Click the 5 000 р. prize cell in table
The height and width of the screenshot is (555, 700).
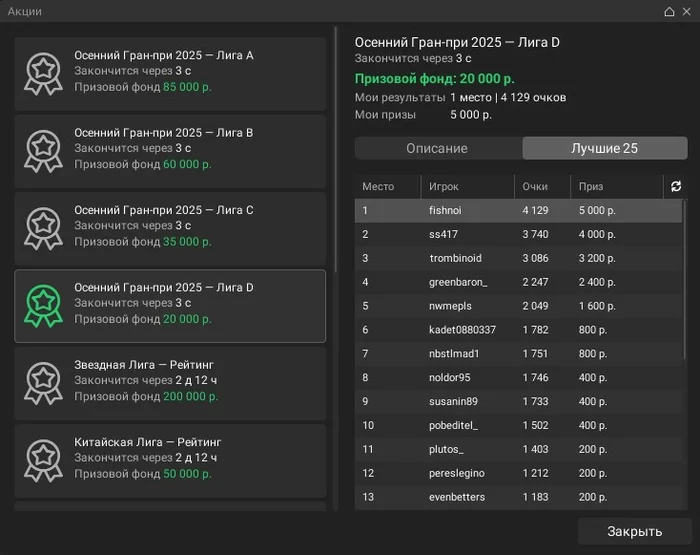597,210
